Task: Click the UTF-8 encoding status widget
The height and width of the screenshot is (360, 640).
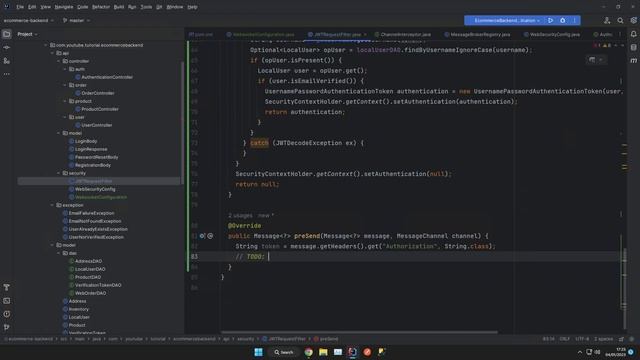Action: (582, 339)
